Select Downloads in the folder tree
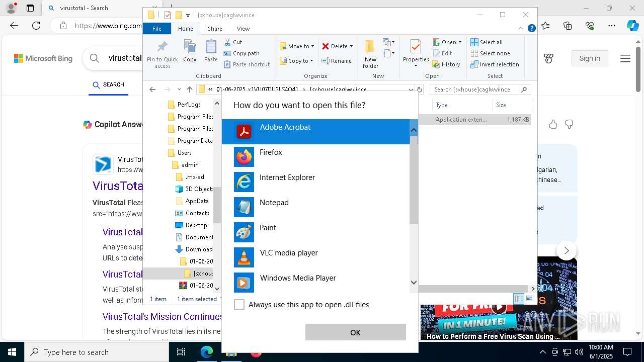This screenshot has height=362, width=644. tap(194, 249)
